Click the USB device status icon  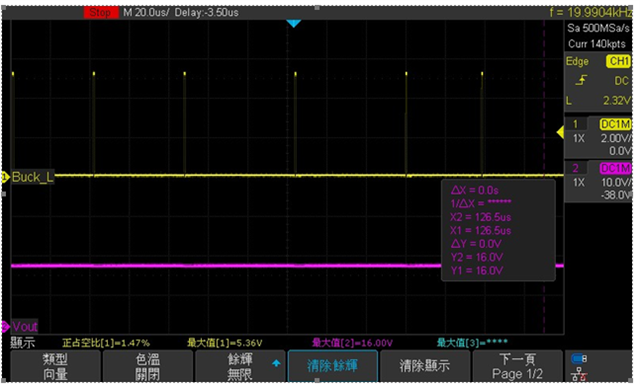(x=579, y=359)
